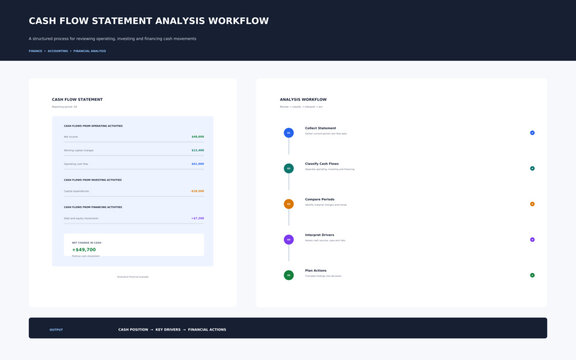The width and height of the screenshot is (576, 360).
Task: Click the description under Classify Cash Flows
Action: click(x=330, y=169)
